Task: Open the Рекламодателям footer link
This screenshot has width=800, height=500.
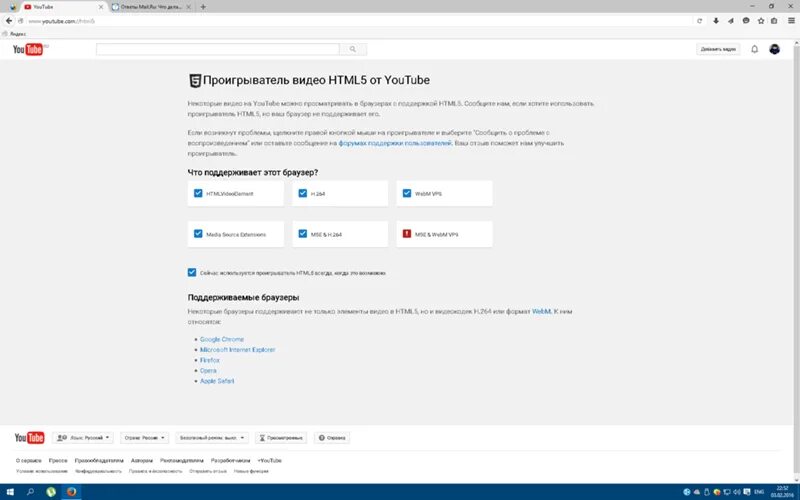Action: pos(182,460)
